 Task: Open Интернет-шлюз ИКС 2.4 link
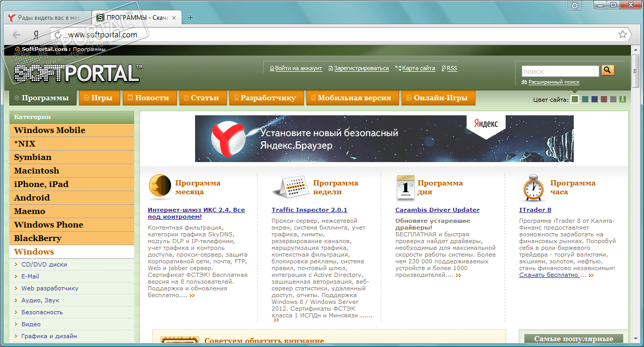click(196, 213)
